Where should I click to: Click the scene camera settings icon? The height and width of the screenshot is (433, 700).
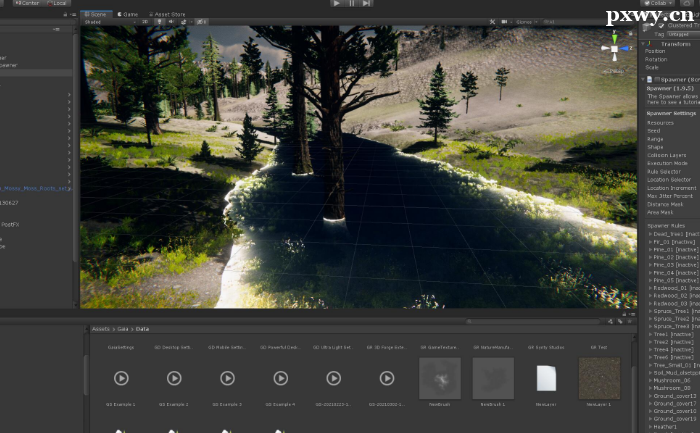pyautogui.click(x=504, y=21)
